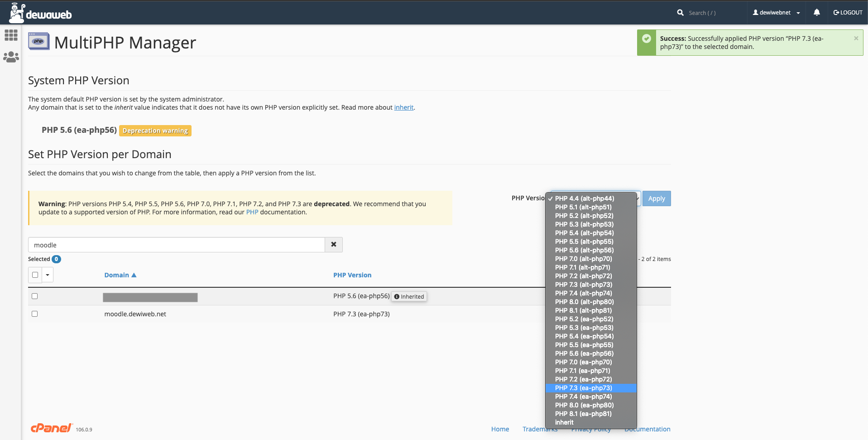
Task: Select PHP 7.1 (ea-php71) option
Action: pos(591,371)
